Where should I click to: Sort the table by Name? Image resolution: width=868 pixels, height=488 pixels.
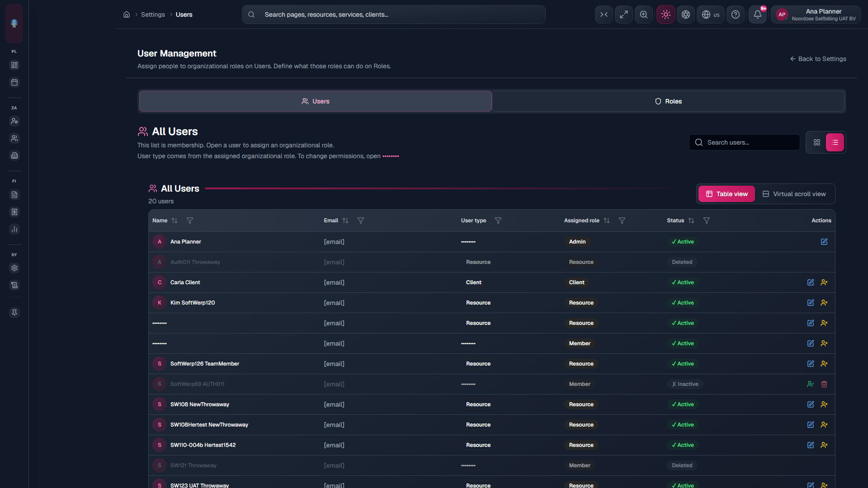click(175, 221)
